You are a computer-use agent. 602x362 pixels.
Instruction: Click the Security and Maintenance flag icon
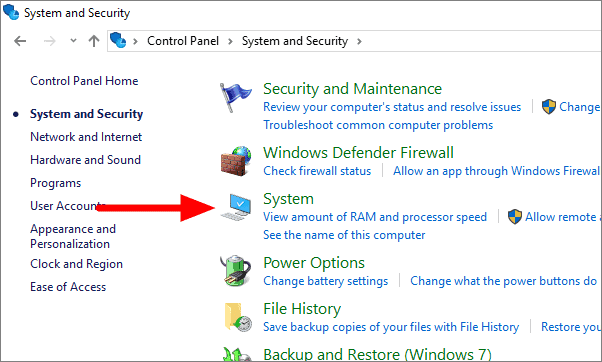point(235,98)
